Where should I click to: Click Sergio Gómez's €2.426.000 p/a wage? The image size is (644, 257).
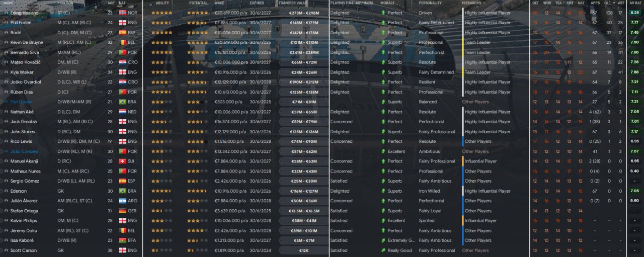tap(230, 181)
